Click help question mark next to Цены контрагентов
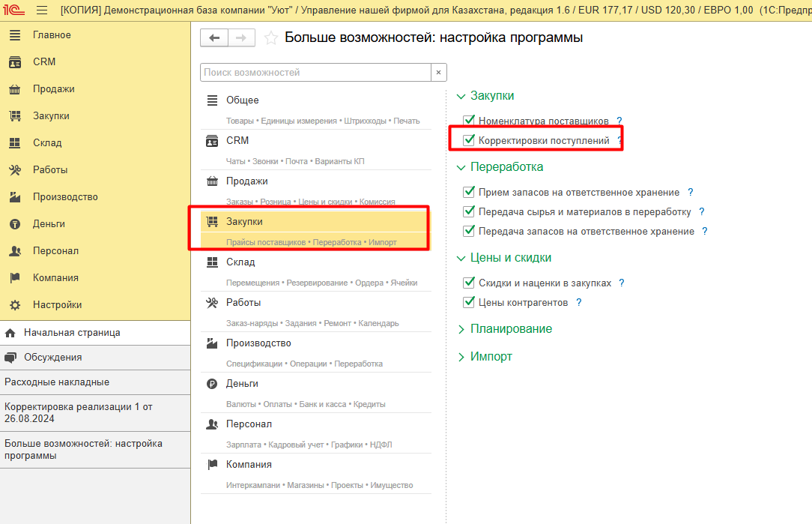The height and width of the screenshot is (524, 812). (579, 303)
